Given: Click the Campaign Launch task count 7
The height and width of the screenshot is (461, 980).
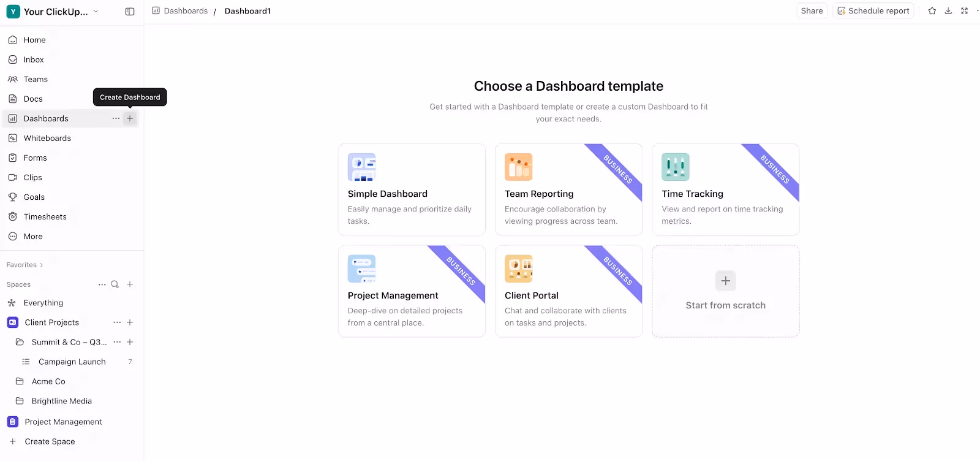Looking at the screenshot, I should click(x=130, y=362).
